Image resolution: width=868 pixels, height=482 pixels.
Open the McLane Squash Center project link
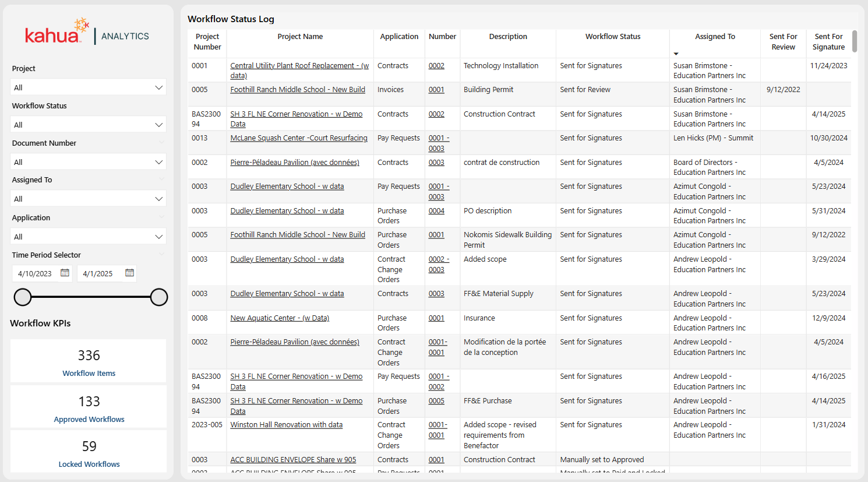click(298, 138)
